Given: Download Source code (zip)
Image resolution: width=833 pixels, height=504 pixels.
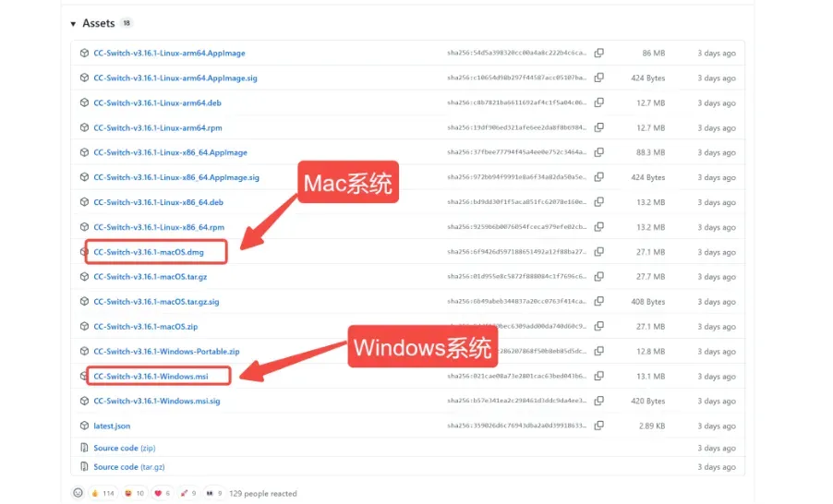Looking at the screenshot, I should point(125,449).
